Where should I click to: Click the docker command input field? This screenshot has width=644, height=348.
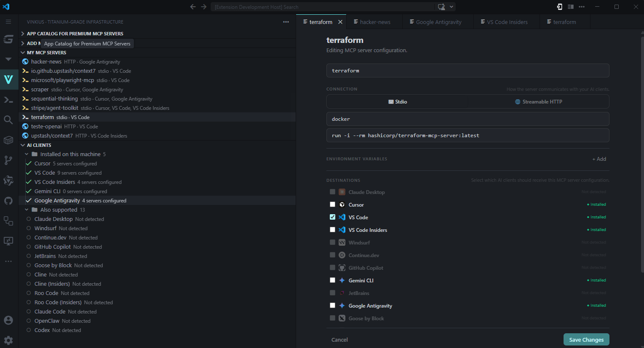point(468,119)
